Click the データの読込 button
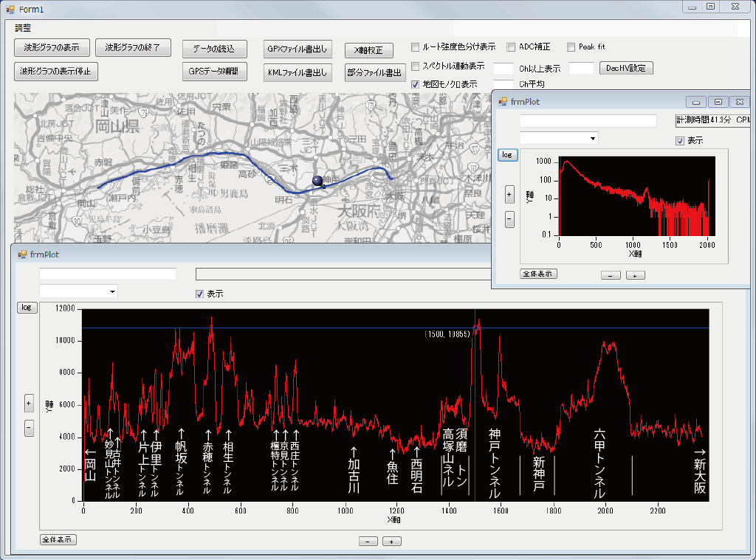Viewport: 756px width, 560px height. (x=214, y=49)
